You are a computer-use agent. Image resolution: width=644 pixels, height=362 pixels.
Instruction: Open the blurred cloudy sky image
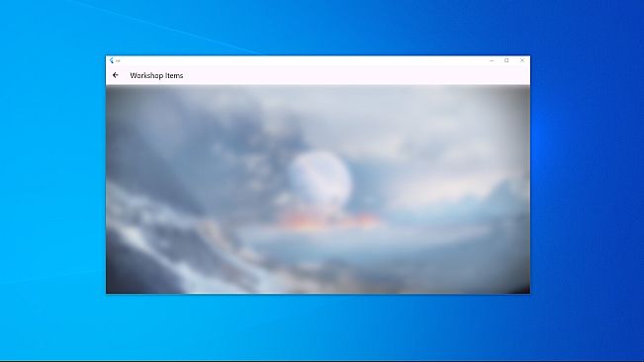tap(318, 189)
